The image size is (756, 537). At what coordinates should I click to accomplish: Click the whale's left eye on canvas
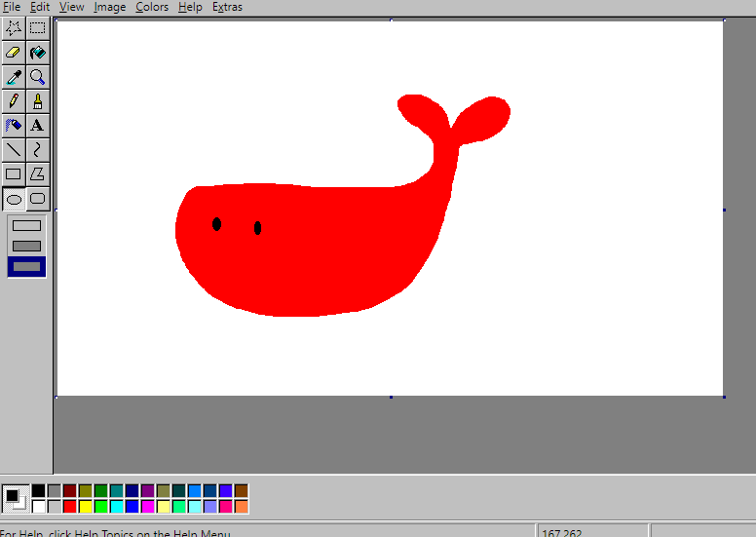click(216, 224)
